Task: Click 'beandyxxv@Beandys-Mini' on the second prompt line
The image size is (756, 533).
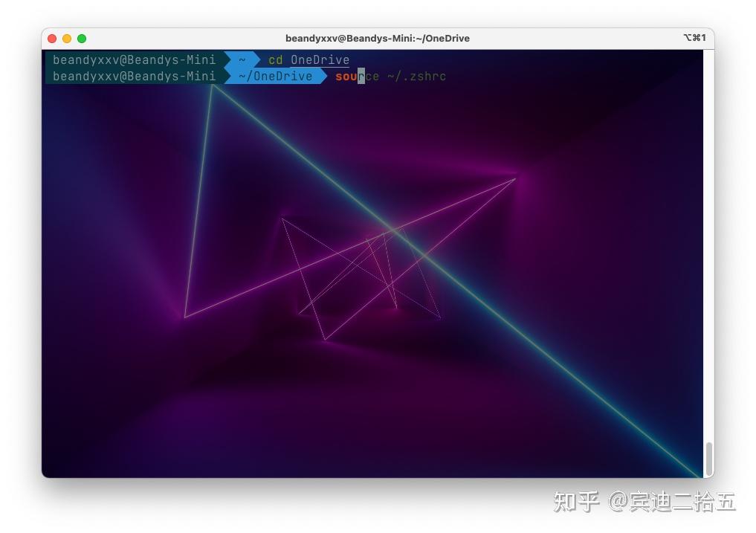Action: (135, 77)
